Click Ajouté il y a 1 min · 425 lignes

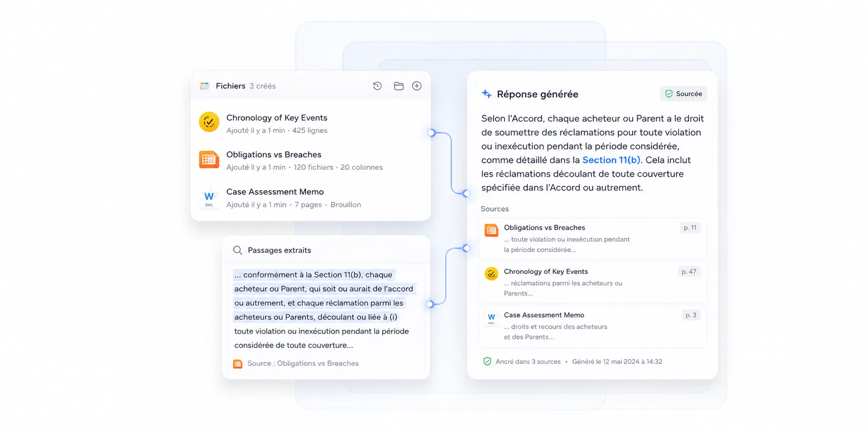[277, 131]
